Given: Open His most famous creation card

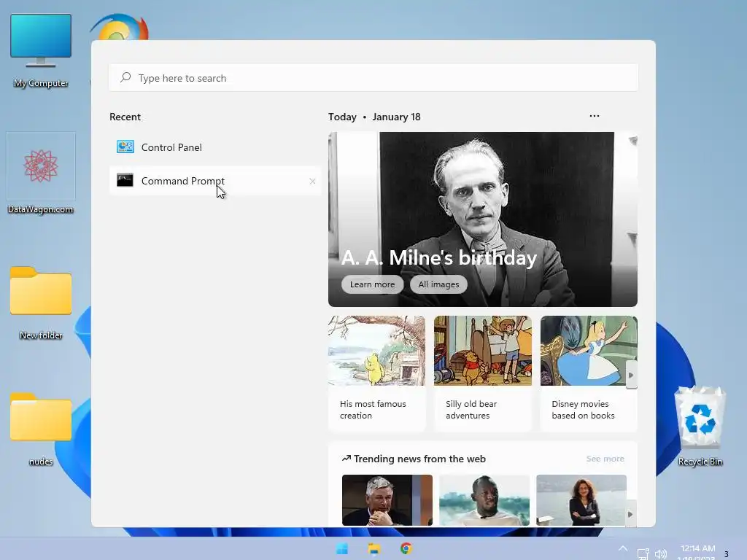Looking at the screenshot, I should click(376, 373).
